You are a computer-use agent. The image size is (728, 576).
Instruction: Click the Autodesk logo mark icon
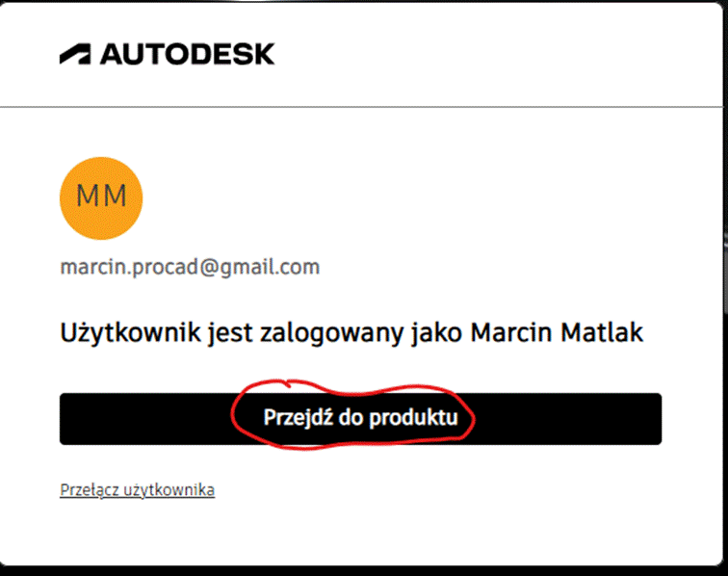75,54
